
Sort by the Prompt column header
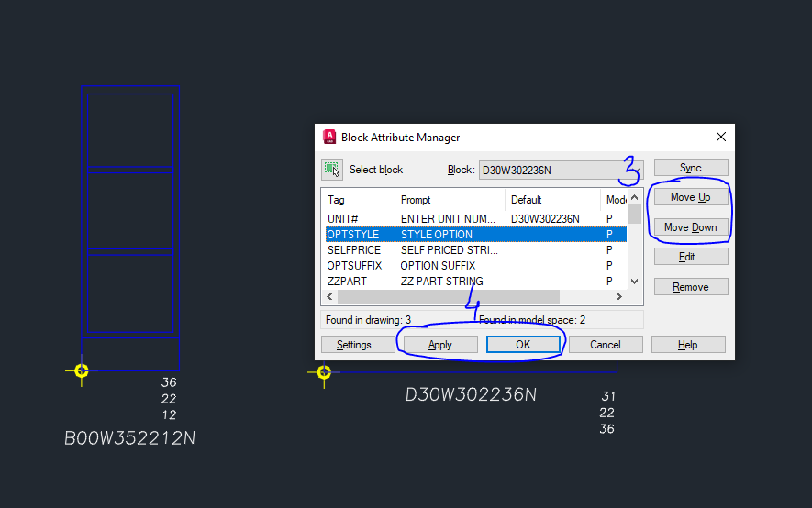click(450, 200)
